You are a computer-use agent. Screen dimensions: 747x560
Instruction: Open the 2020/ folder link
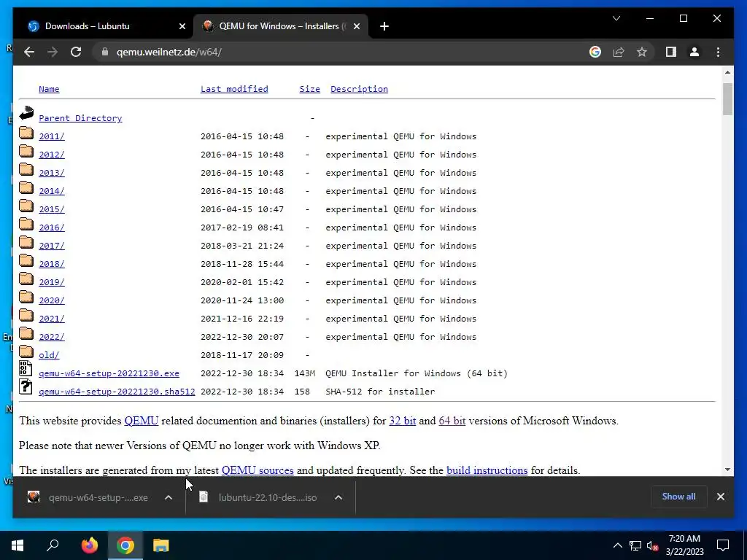(52, 300)
